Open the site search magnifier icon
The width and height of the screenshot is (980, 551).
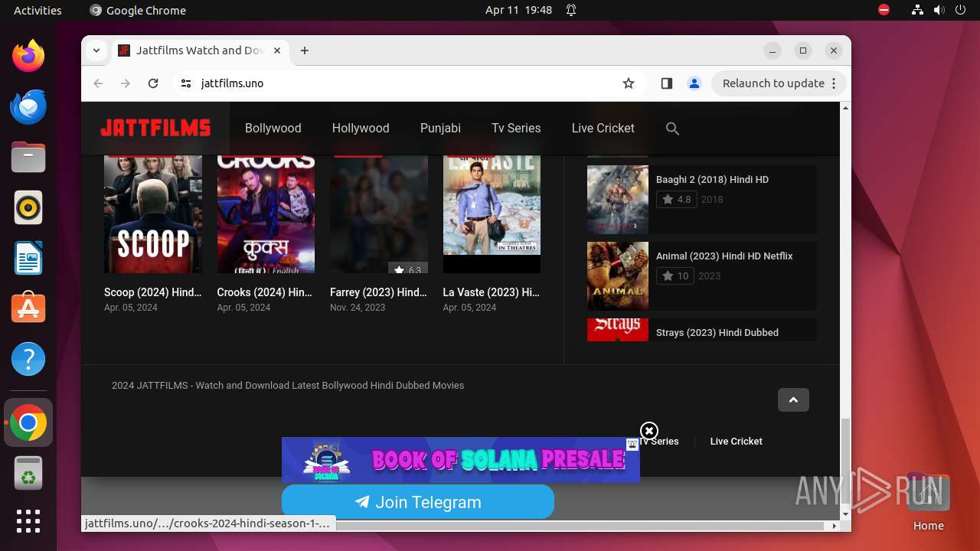(x=672, y=129)
